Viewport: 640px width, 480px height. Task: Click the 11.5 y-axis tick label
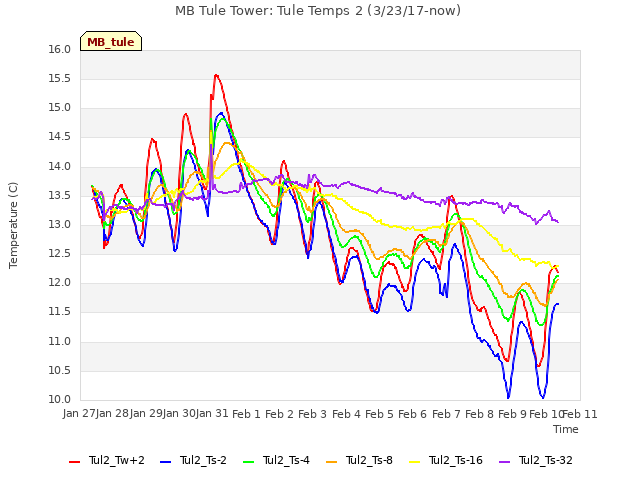coord(60,312)
